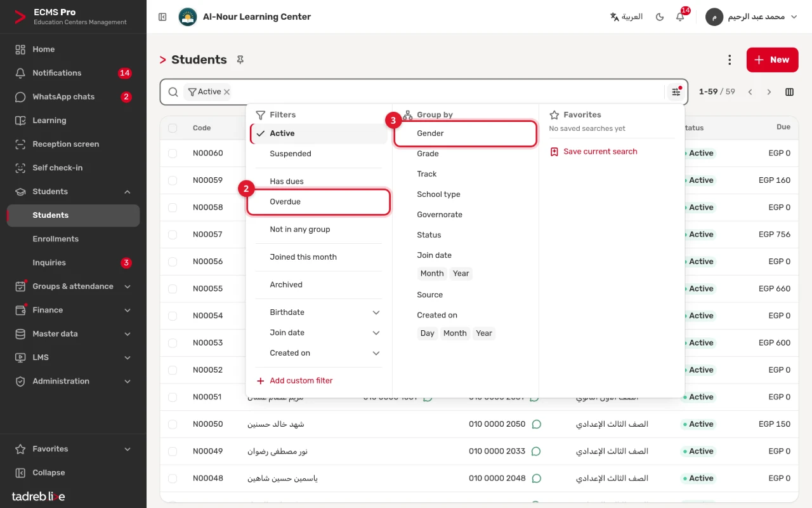Toggle the filter options panel button
812x508 pixels.
pos(676,92)
